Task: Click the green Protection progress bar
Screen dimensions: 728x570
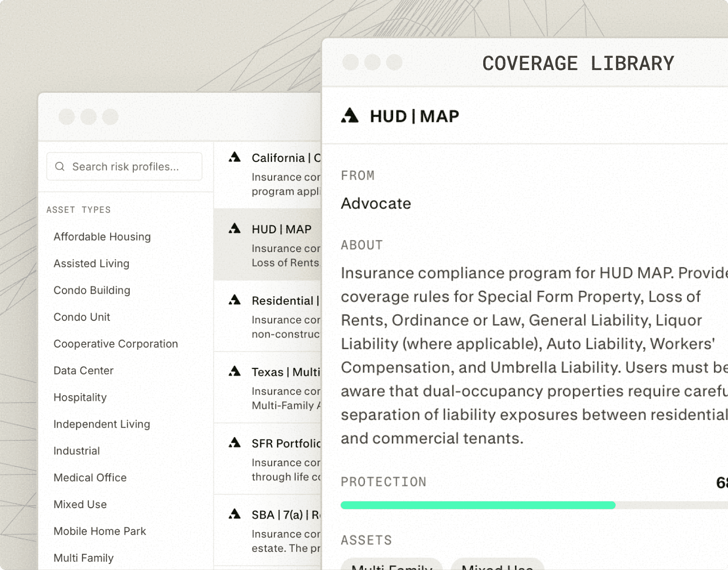Action: tap(478, 505)
